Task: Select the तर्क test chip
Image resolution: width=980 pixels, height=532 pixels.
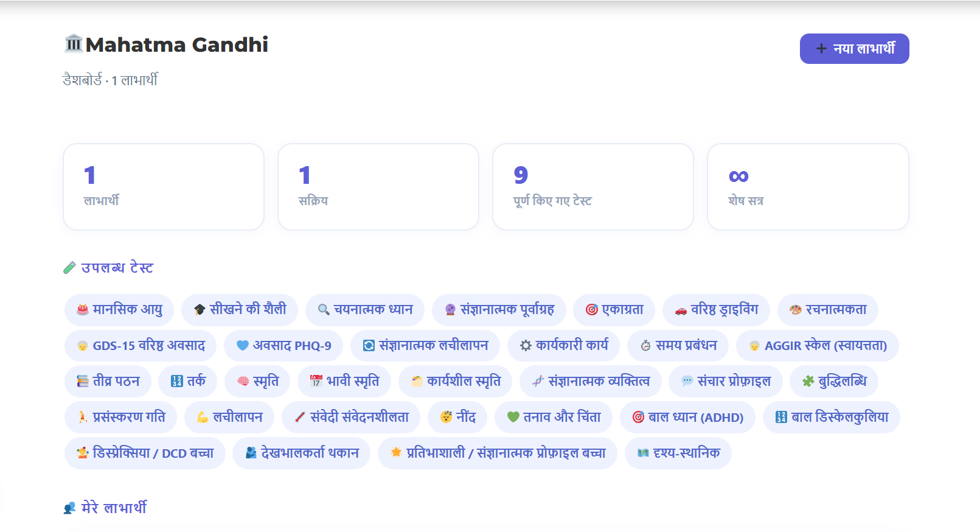Action: coord(188,381)
